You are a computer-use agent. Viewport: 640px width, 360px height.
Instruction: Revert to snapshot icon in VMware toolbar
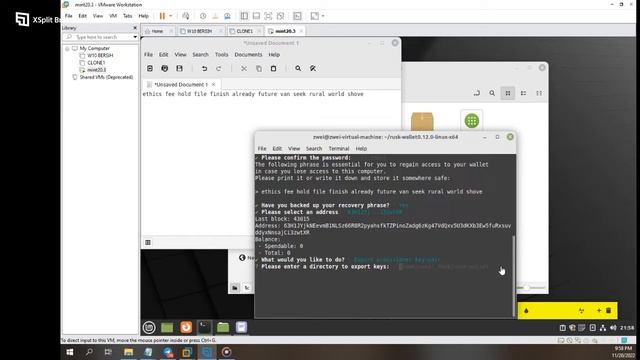215,16
